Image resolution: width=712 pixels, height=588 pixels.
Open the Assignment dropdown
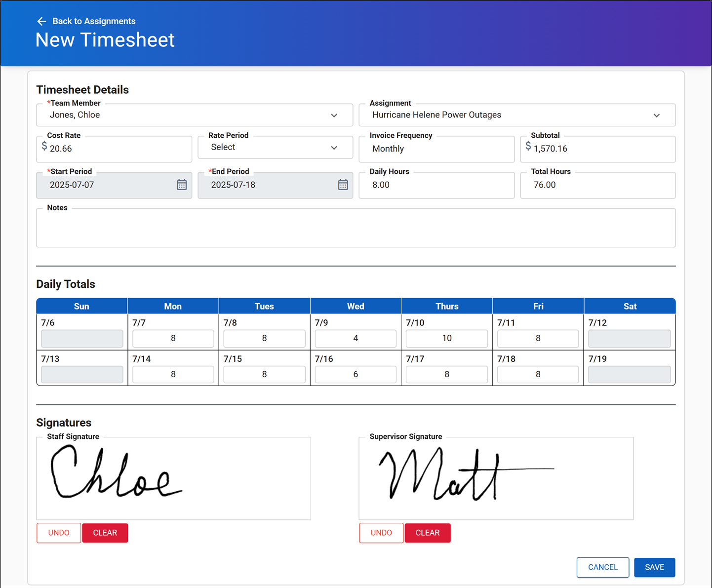point(657,115)
